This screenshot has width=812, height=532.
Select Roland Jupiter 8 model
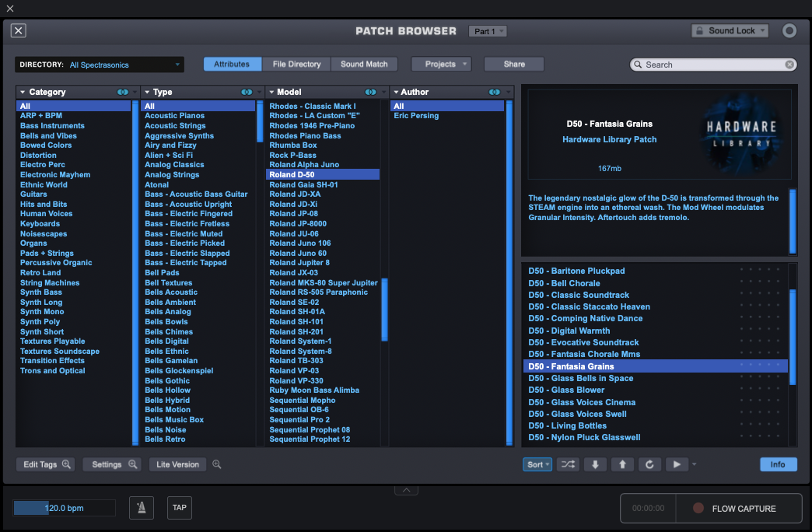point(299,263)
